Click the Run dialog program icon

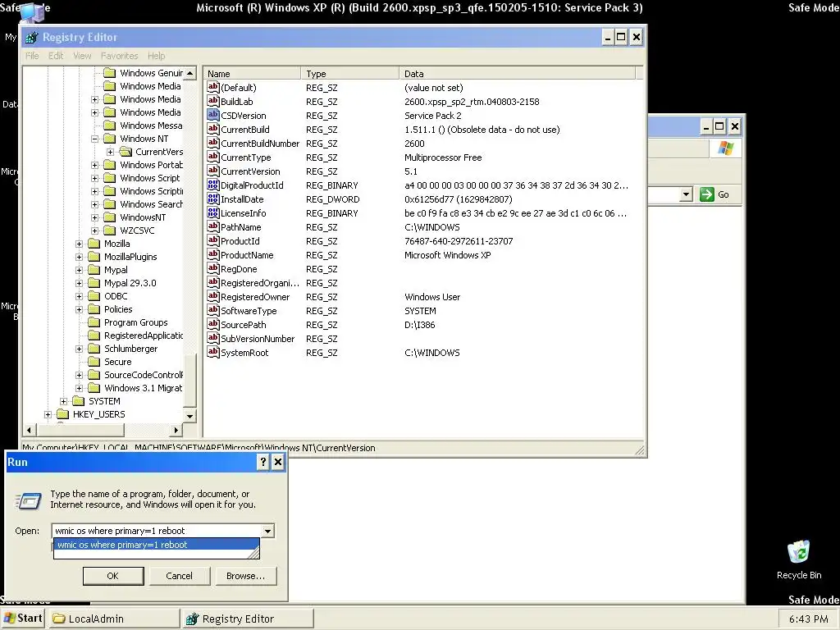pyautogui.click(x=29, y=501)
